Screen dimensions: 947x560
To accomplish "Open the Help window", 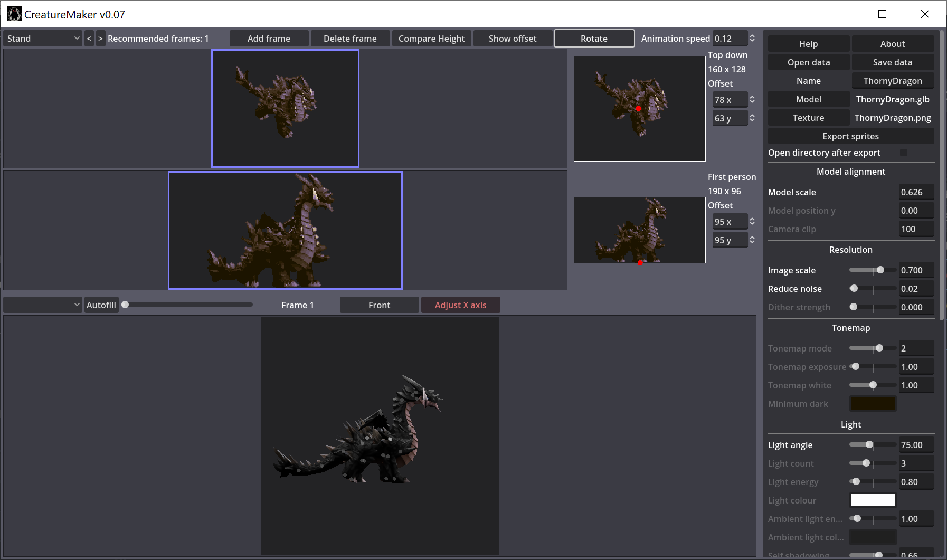I will (x=808, y=43).
